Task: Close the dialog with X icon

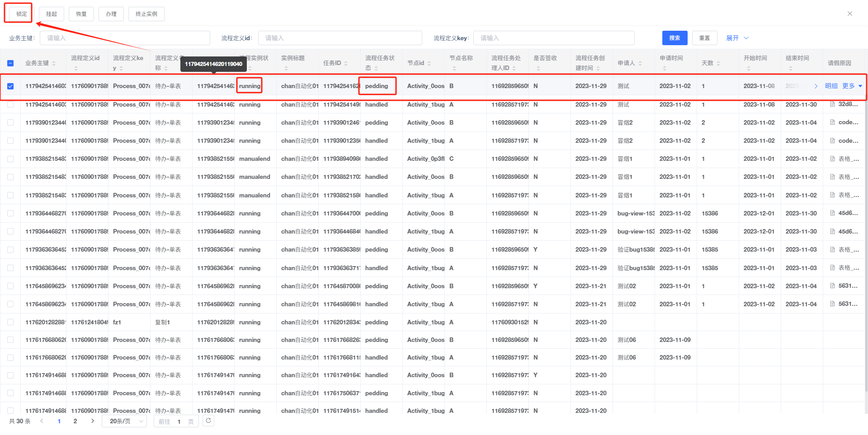Action: click(x=850, y=14)
